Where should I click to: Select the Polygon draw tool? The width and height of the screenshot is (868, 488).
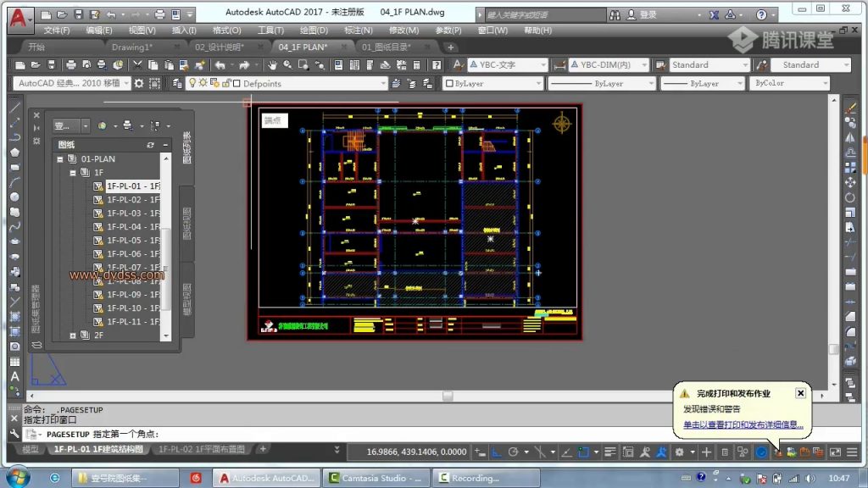pyautogui.click(x=15, y=152)
